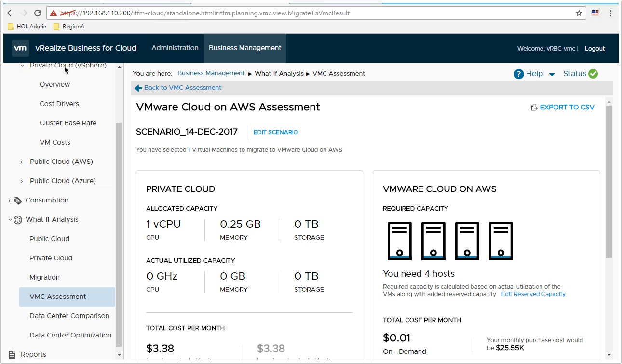
Task: Select Cost Drivers in the sidebar
Action: [x=59, y=104]
